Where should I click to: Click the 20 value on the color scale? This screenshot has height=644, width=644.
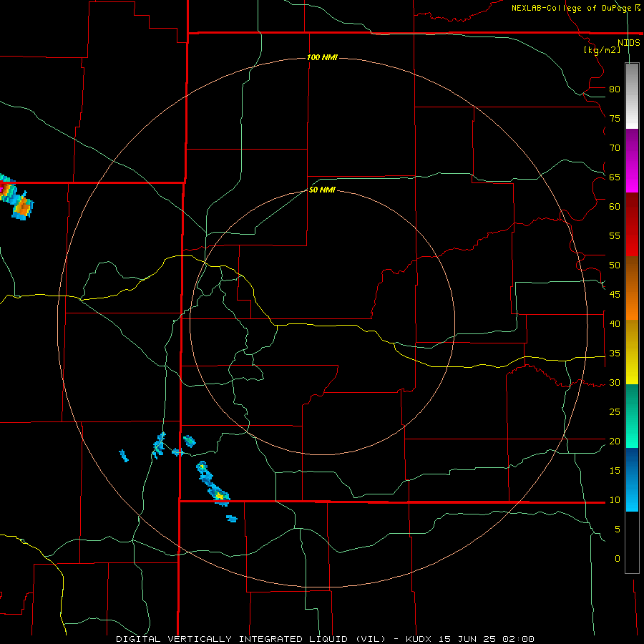[x=615, y=441]
